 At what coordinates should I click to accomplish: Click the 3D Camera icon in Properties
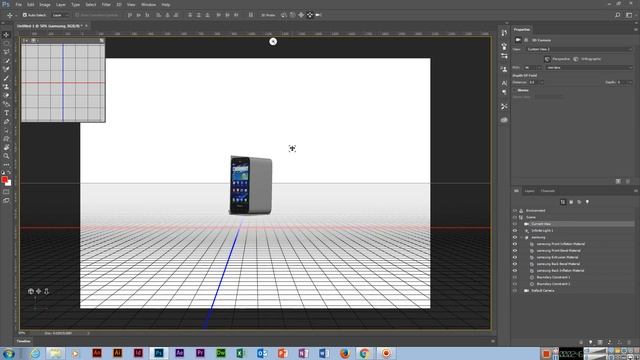coord(518,40)
